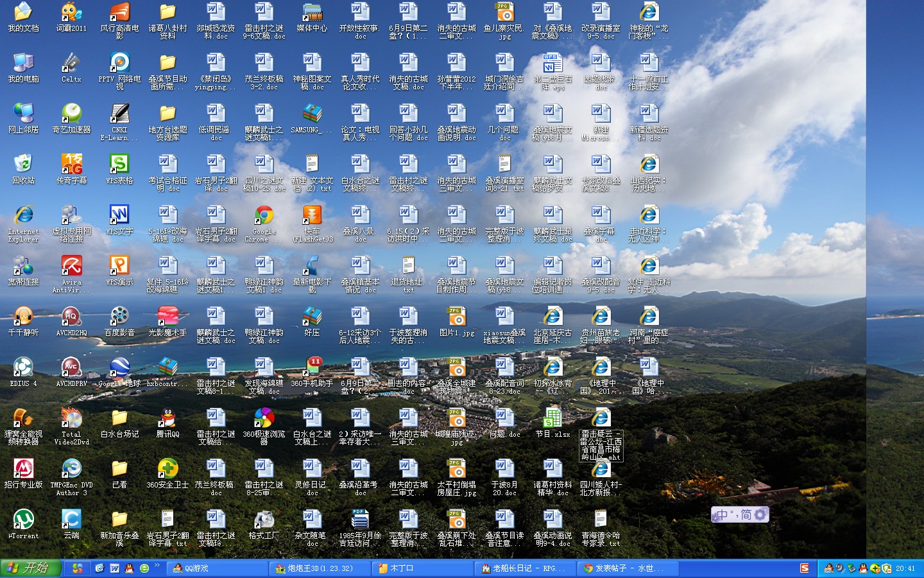The width and height of the screenshot is (924, 578).
Task: Launch 360安全卫士 from the desktop
Action: [167, 473]
